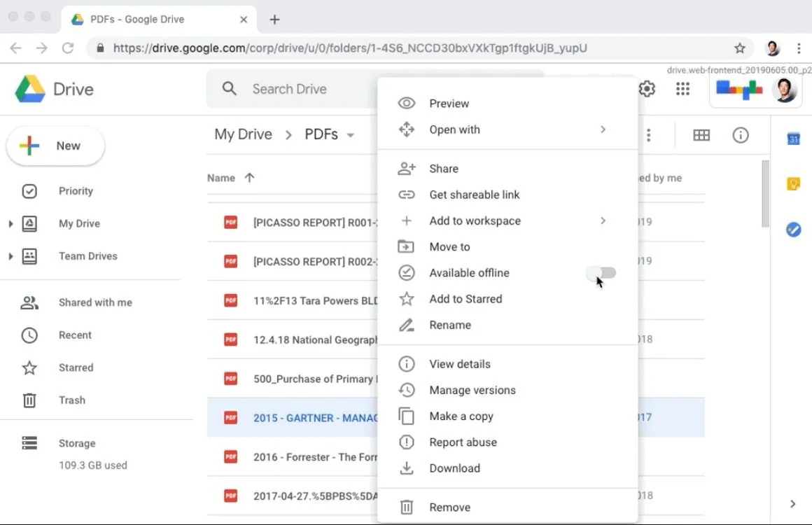Click the Trash bin icon in sidebar
The image size is (812, 525).
[x=29, y=400]
